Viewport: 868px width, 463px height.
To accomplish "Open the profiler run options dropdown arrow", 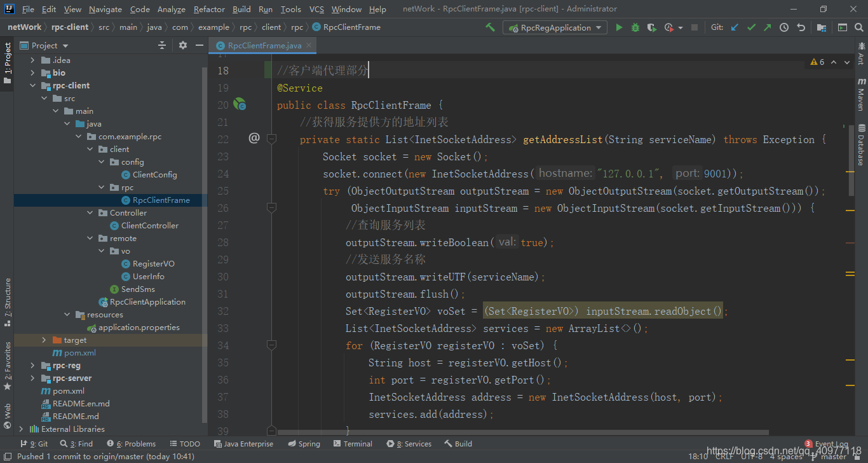I will (681, 27).
